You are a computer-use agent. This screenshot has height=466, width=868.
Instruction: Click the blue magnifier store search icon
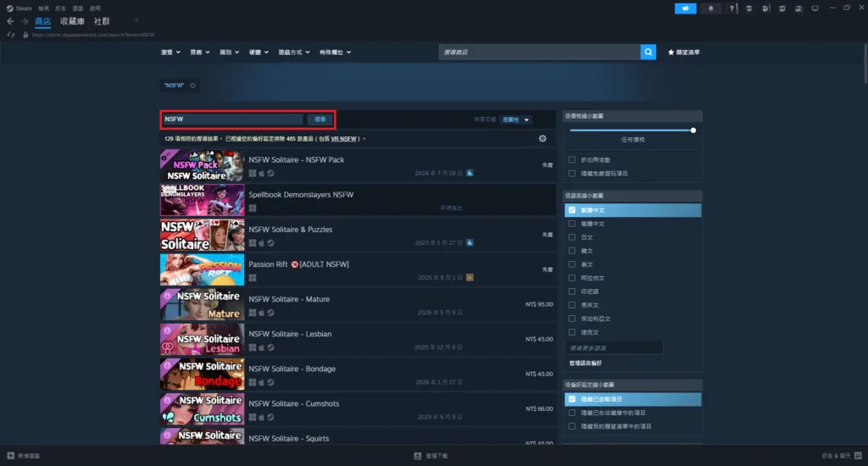(648, 52)
